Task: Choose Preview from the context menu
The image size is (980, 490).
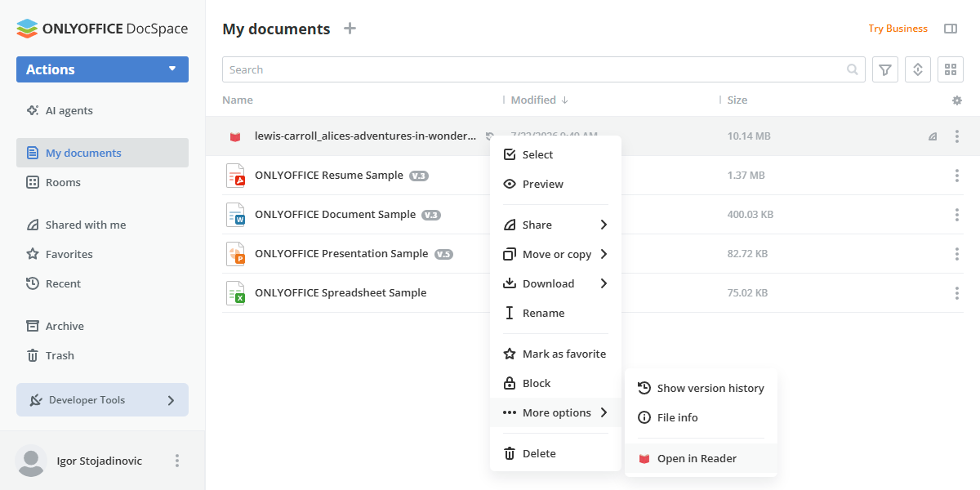Action: click(555, 184)
